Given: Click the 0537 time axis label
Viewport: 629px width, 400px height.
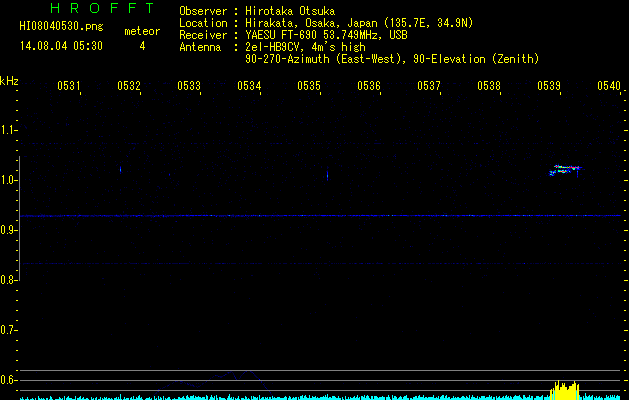Looking at the screenshot, I should click(x=429, y=85).
